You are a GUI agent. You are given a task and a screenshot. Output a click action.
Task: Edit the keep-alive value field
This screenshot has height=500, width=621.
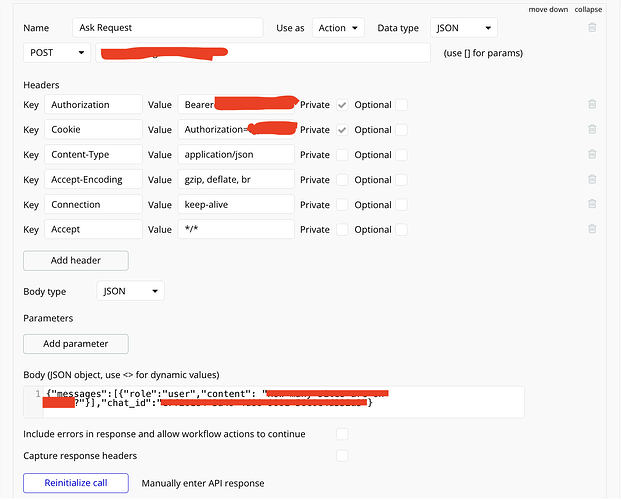[x=236, y=204]
